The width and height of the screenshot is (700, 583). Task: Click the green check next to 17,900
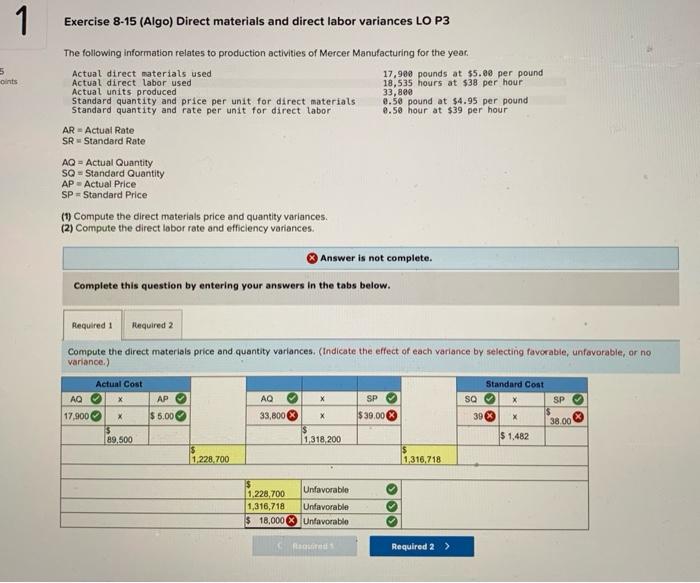[x=96, y=416]
